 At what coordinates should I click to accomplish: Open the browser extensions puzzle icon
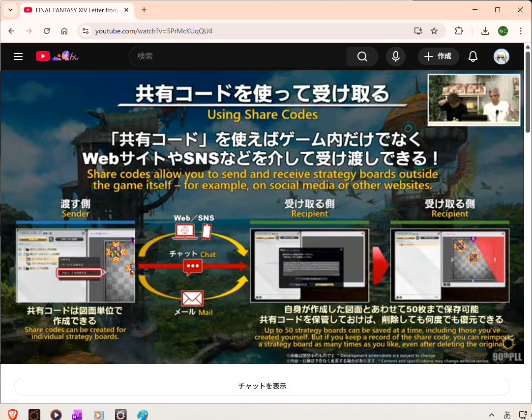click(x=459, y=31)
